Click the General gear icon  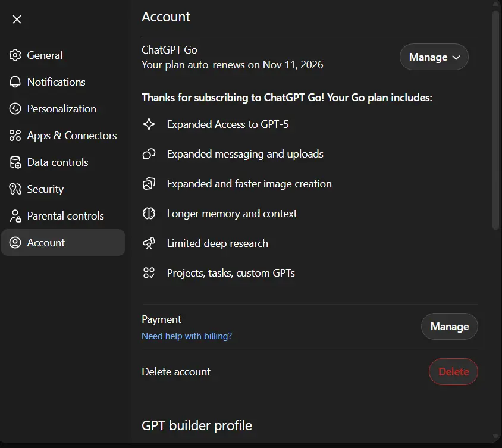[x=15, y=55]
